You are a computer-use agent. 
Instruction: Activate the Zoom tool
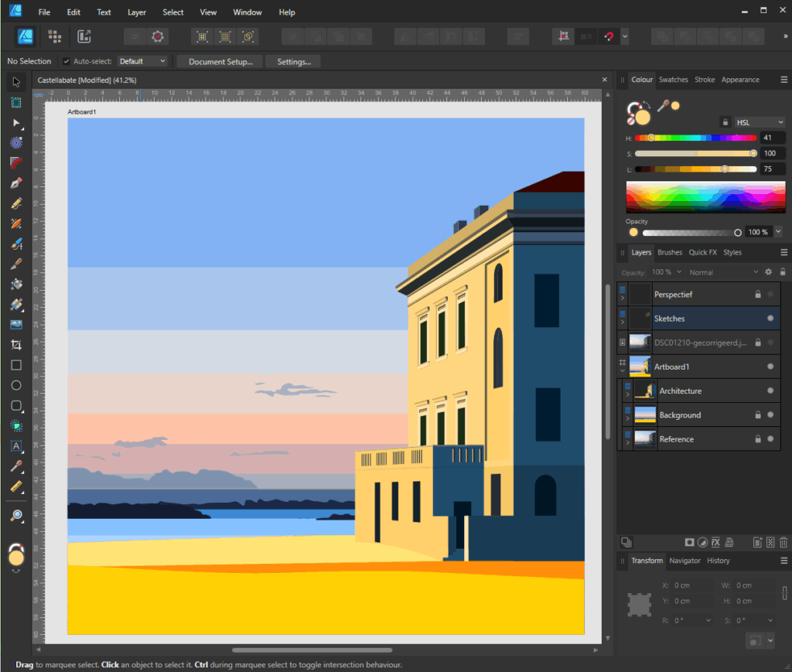click(x=16, y=515)
